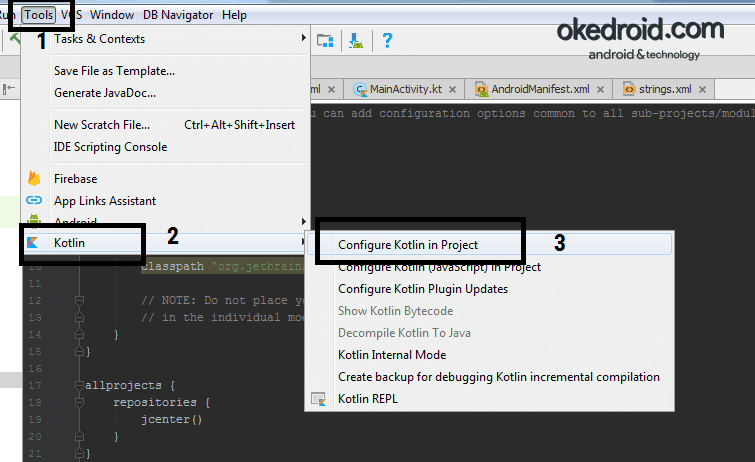This screenshot has width=755, height=462.
Task: Collapse the repositories block on line 18
Action: [79, 402]
